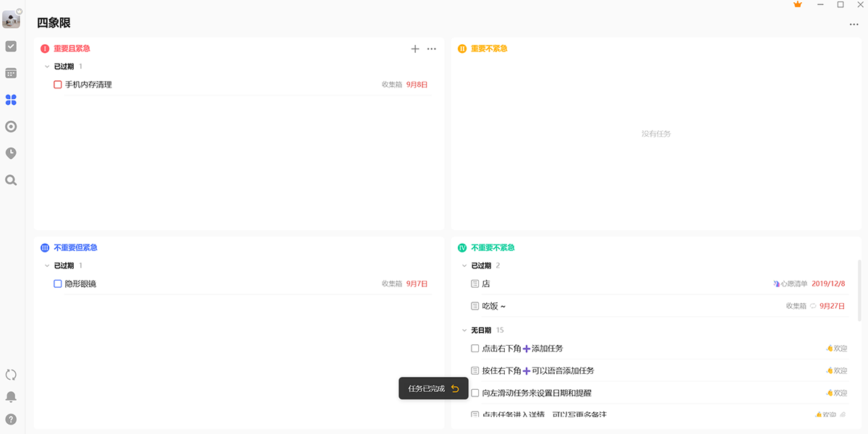Mark the 隐形眼镜 task complete
The image size is (868, 434).
point(58,284)
